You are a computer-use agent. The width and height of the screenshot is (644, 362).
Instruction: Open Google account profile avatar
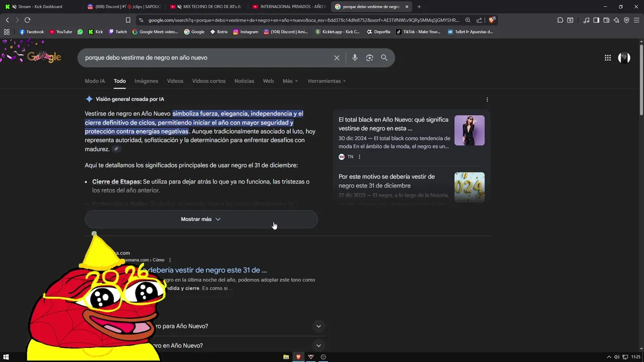pos(624,58)
